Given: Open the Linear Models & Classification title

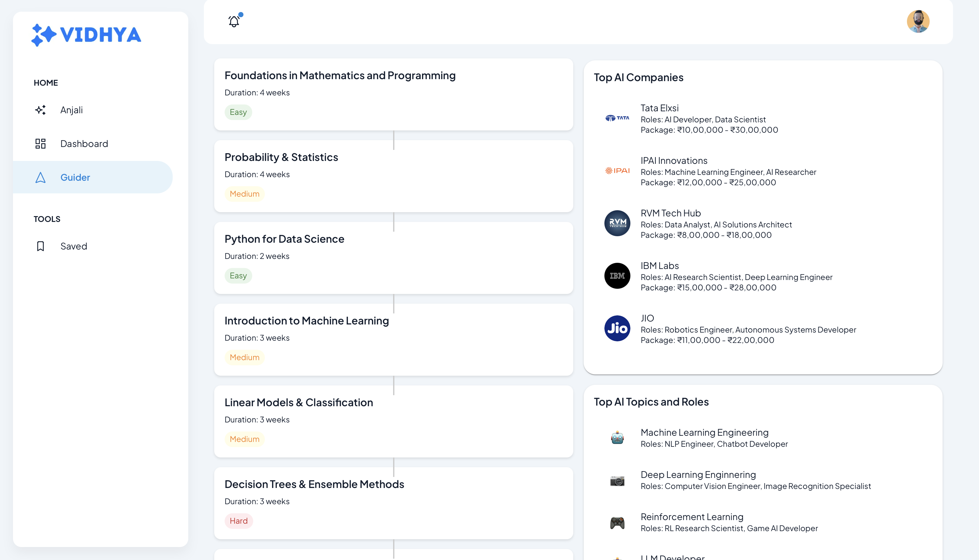Looking at the screenshot, I should coord(299,403).
